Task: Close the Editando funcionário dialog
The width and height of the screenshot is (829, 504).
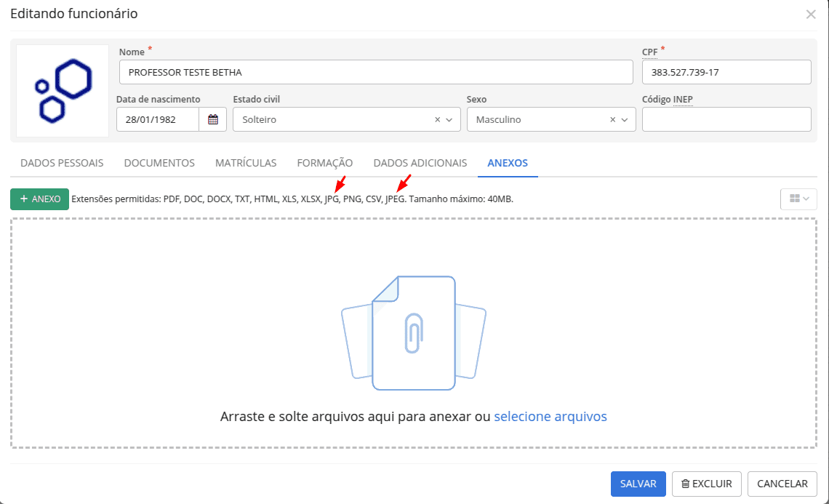Action: click(811, 15)
